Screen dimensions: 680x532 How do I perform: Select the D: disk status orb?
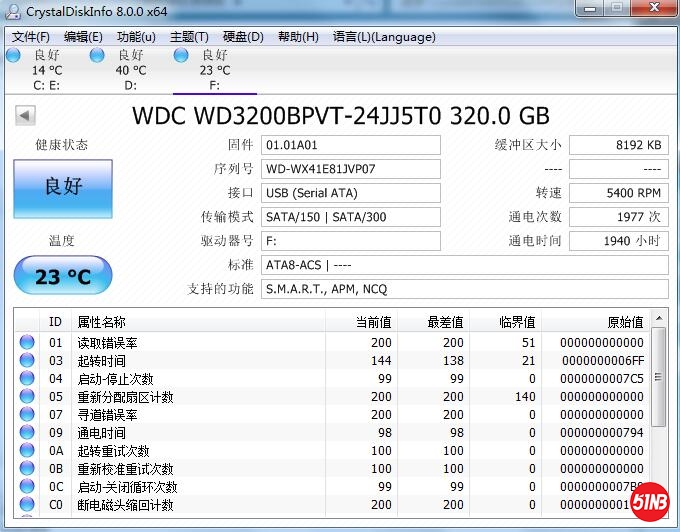(97, 55)
